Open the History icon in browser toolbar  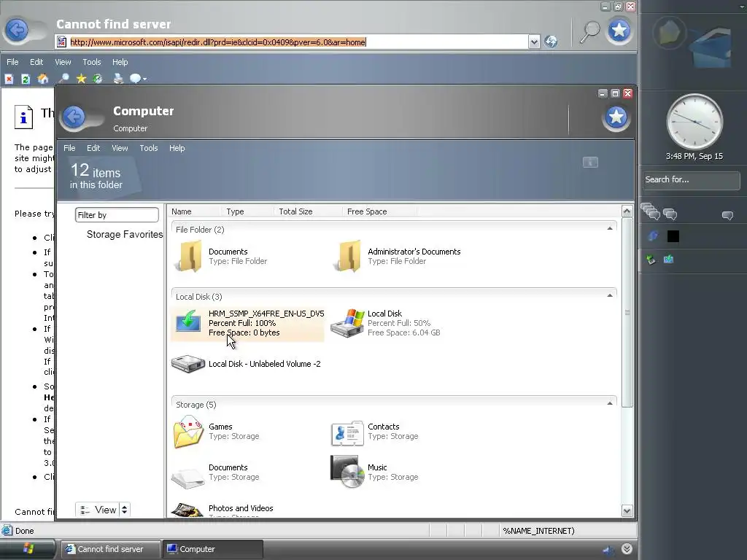tap(98, 79)
